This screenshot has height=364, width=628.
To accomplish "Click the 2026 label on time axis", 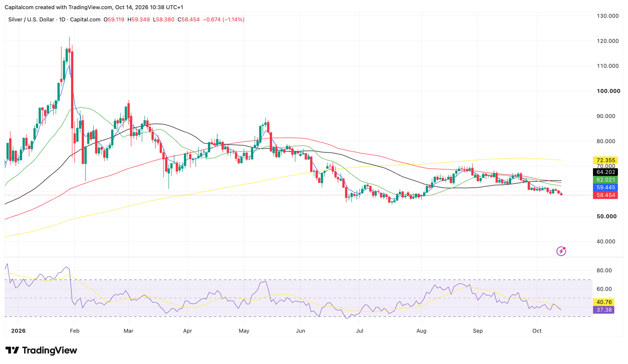I will [x=18, y=331].
